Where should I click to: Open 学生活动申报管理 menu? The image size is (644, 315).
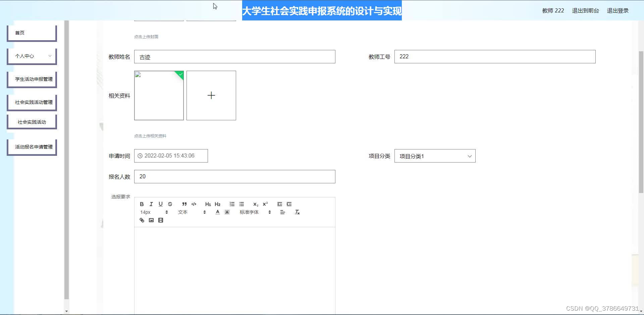pos(32,79)
